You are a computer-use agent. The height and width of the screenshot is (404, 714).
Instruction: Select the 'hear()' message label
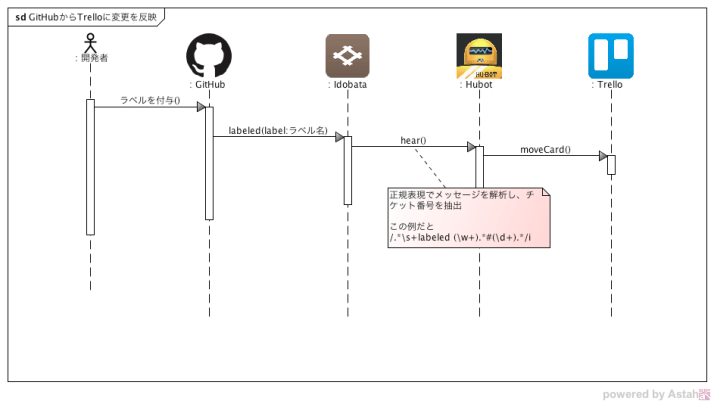pyautogui.click(x=413, y=140)
